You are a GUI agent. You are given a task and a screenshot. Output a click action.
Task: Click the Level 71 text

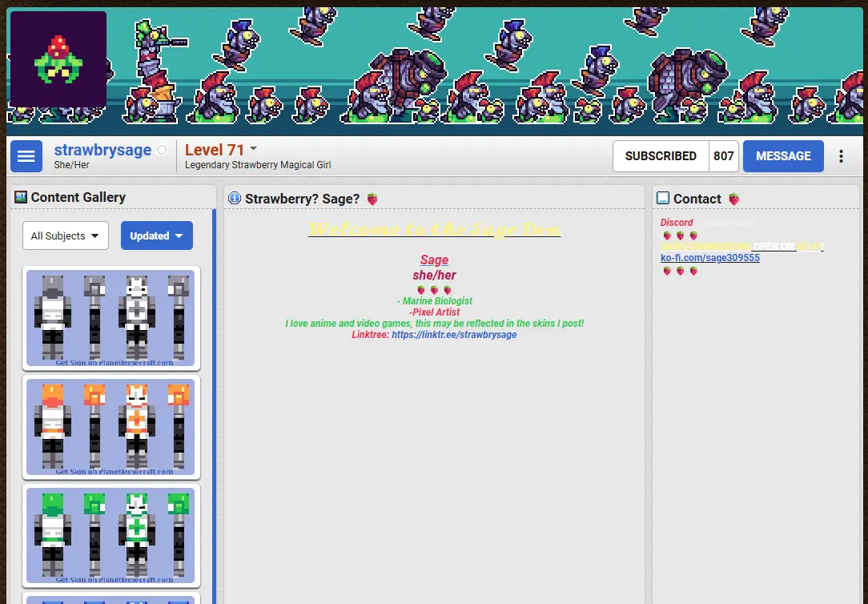215,150
